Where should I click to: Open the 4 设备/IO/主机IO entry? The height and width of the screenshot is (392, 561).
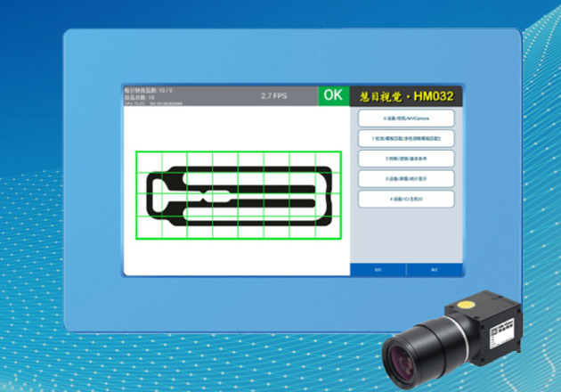pyautogui.click(x=406, y=200)
